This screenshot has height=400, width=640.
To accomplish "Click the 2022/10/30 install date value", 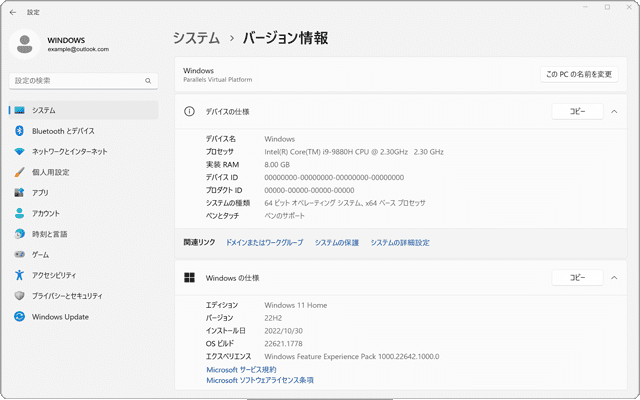I will coord(284,331).
